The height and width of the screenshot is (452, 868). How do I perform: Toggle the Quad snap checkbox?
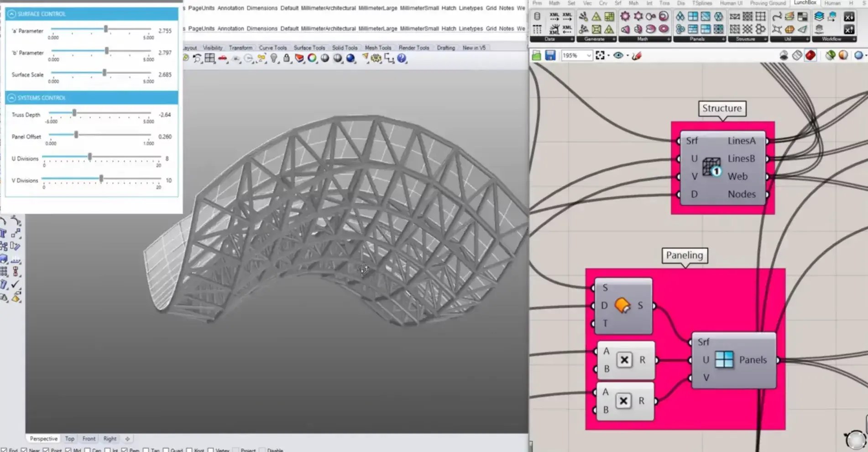[x=166, y=450]
